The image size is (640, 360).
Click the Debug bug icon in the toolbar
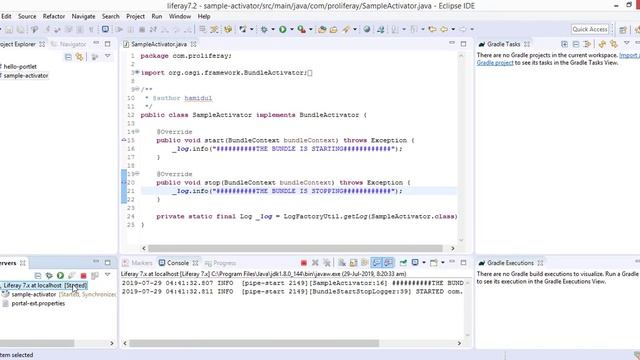pos(264,29)
